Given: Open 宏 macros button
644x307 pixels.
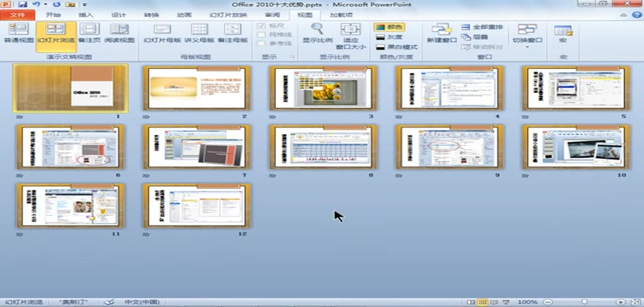Looking at the screenshot, I should pyautogui.click(x=563, y=33).
